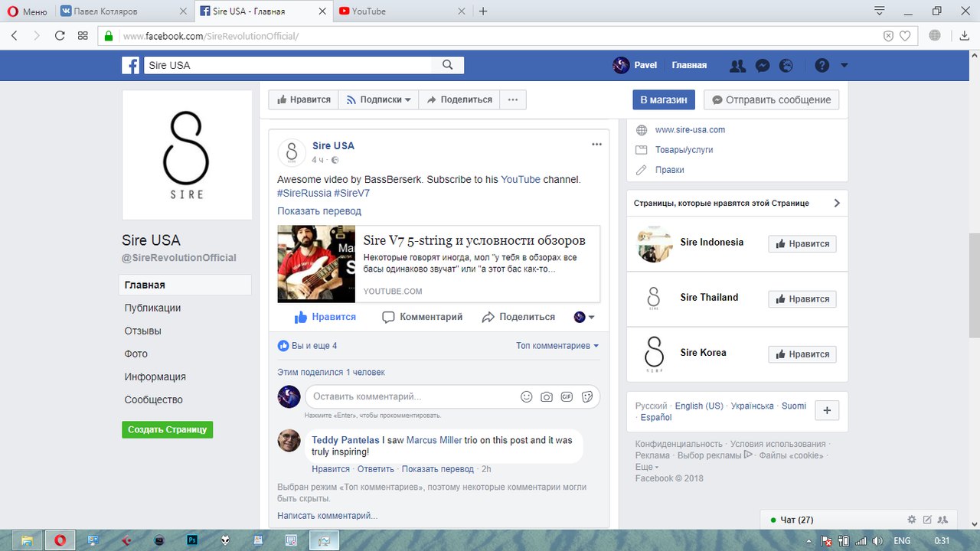Image resolution: width=980 pixels, height=551 pixels.
Task: Open the Sire Indonesia page thumbnail
Action: tap(654, 243)
